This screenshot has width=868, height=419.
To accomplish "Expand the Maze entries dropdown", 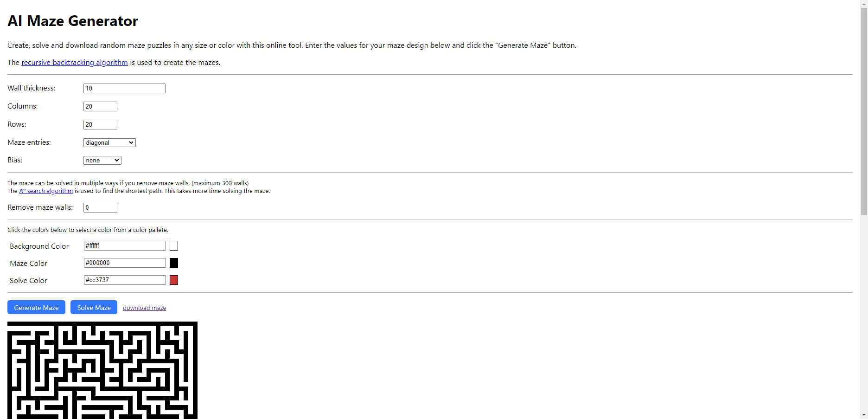I will click(x=109, y=143).
